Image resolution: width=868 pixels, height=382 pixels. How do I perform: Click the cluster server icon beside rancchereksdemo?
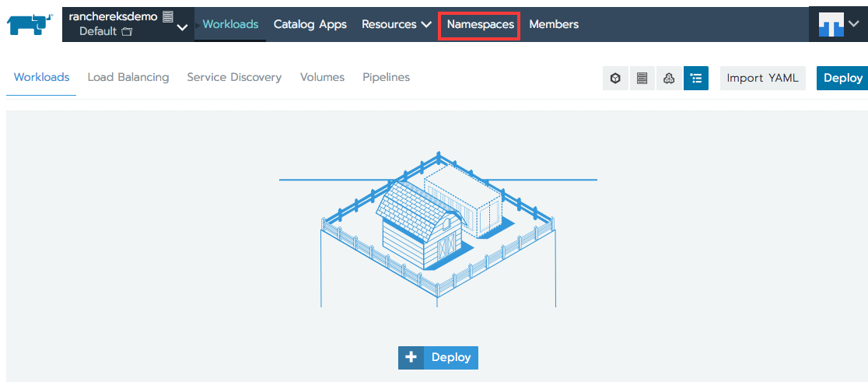[x=168, y=17]
